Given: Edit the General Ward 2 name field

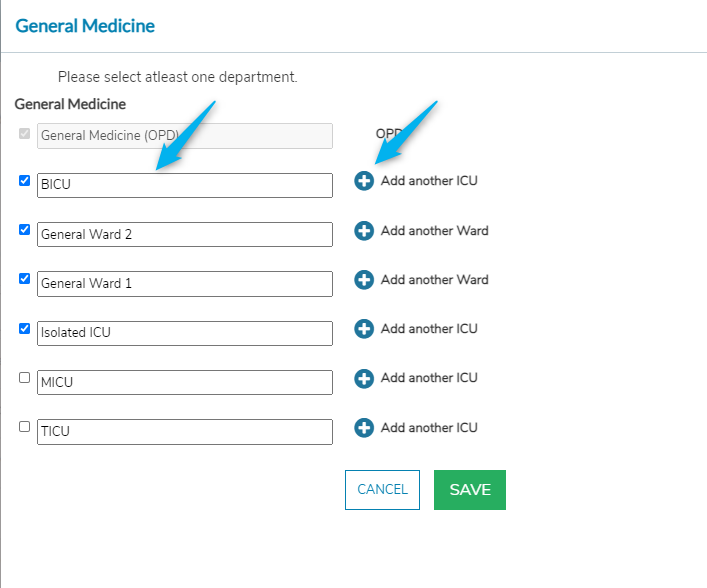Looking at the screenshot, I should [x=184, y=234].
